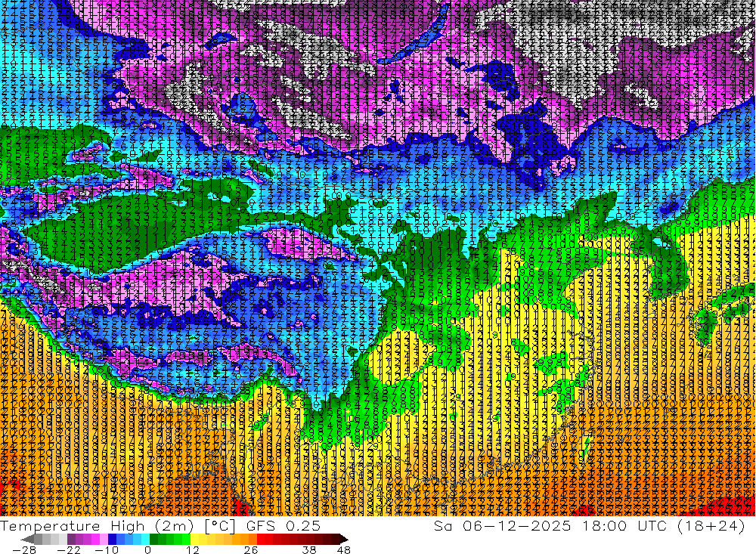Click the '-28' legend label

(x=24, y=550)
